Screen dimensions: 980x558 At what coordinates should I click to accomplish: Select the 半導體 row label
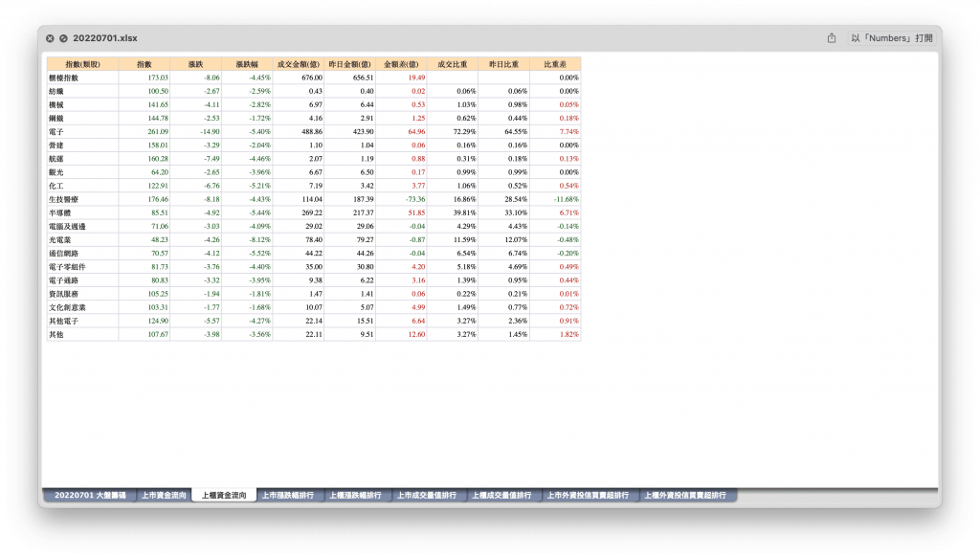click(60, 212)
